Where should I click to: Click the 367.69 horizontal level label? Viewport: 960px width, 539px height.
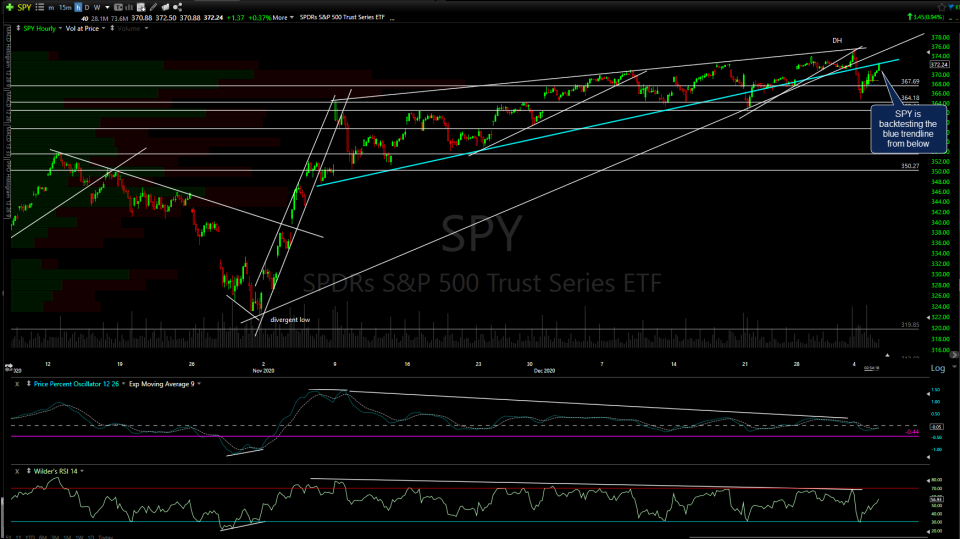coord(910,81)
